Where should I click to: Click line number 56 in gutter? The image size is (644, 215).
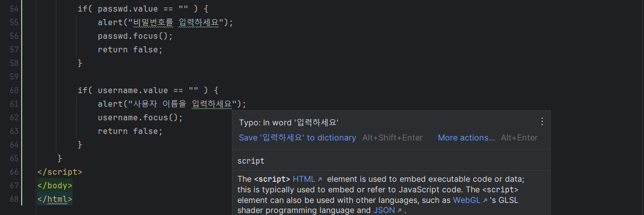click(x=14, y=36)
